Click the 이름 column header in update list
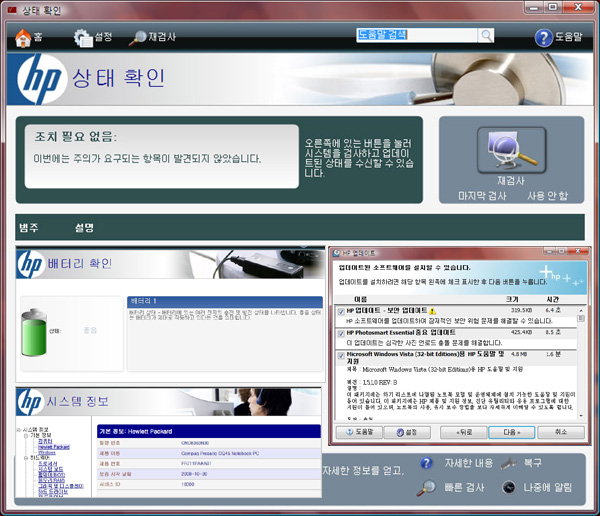The image size is (600, 516). (x=360, y=299)
